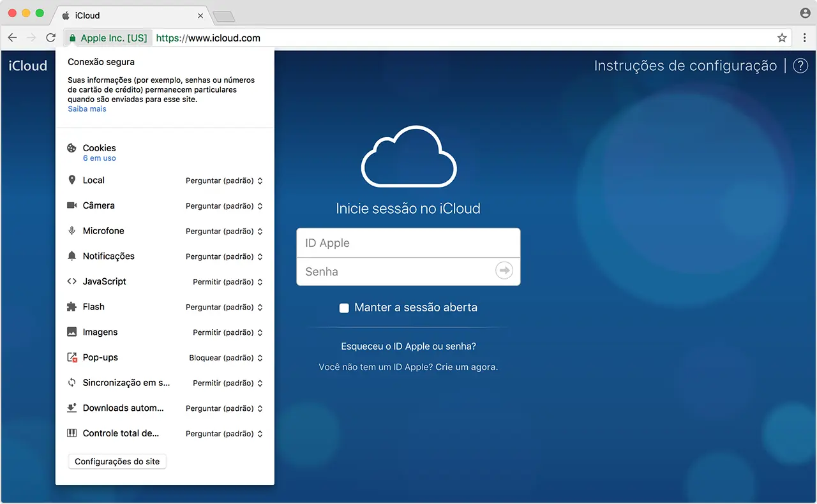Screen dimensions: 817x504
Task: Open the Chrome profile avatar icon
Action: pos(805,13)
